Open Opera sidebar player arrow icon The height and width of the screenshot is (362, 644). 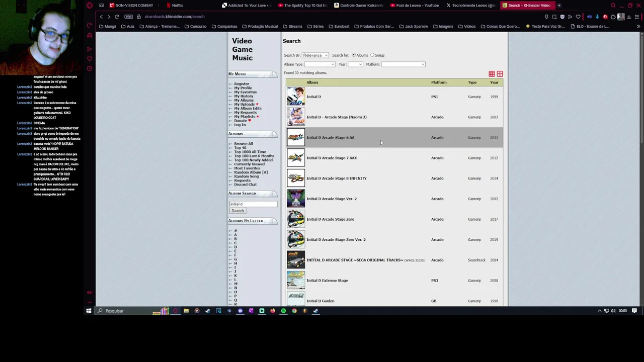[x=90, y=49]
